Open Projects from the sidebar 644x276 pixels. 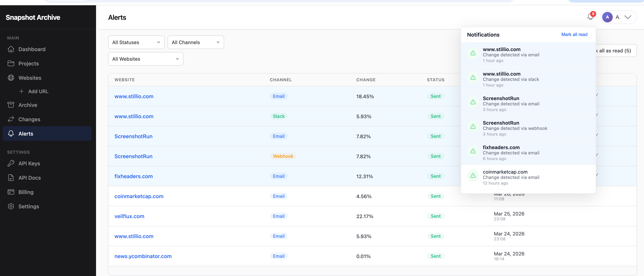click(x=47, y=63)
